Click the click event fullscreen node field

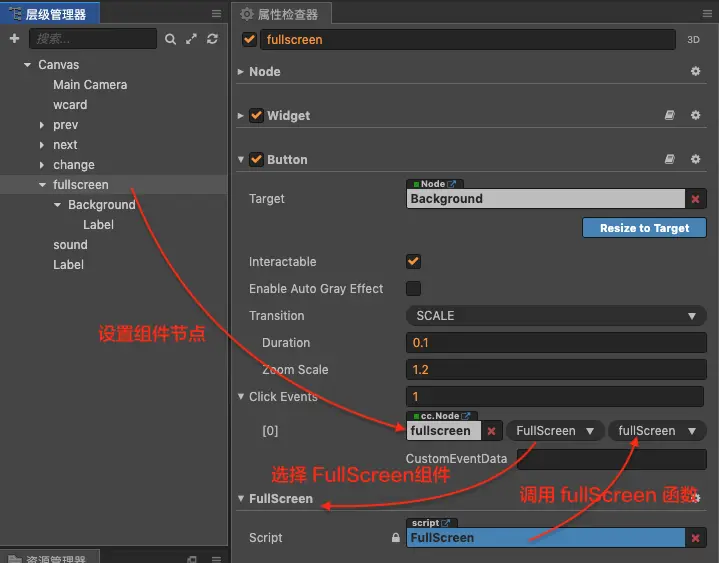pos(443,431)
